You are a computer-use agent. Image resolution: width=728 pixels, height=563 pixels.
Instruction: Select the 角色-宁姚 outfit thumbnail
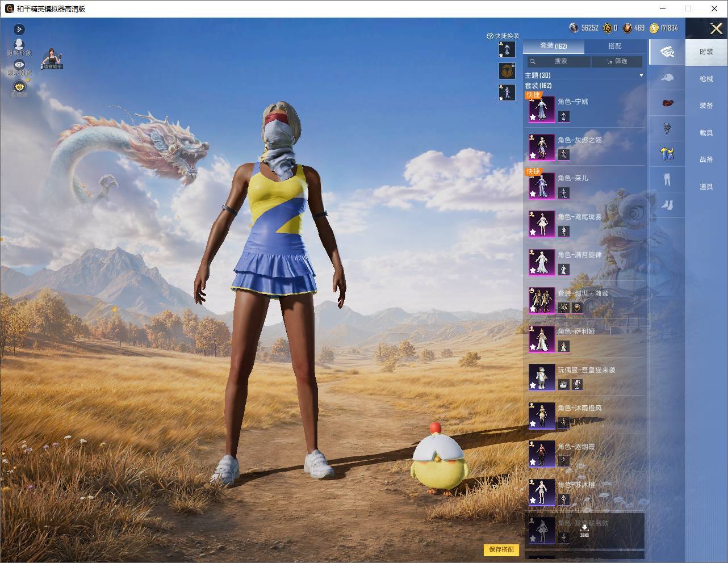(x=542, y=109)
